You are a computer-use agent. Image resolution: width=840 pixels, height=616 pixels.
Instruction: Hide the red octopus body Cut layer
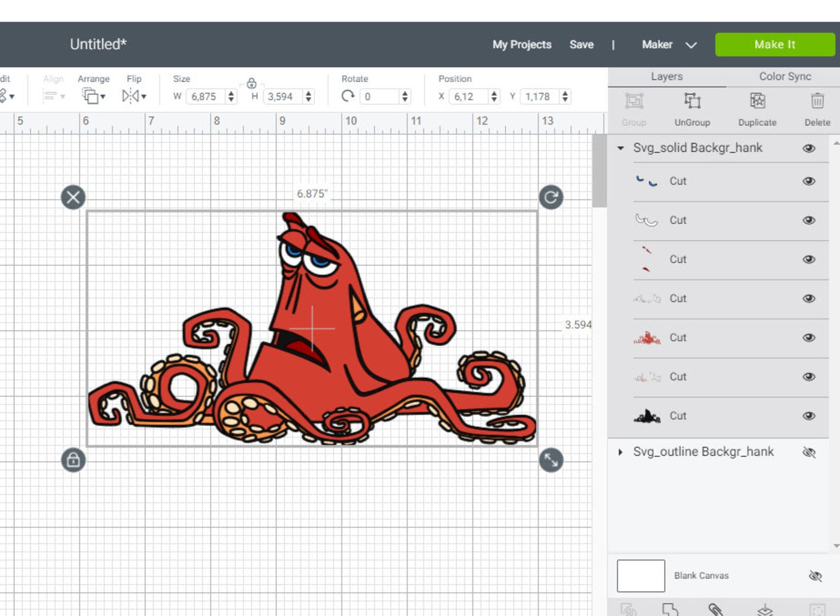[809, 337]
